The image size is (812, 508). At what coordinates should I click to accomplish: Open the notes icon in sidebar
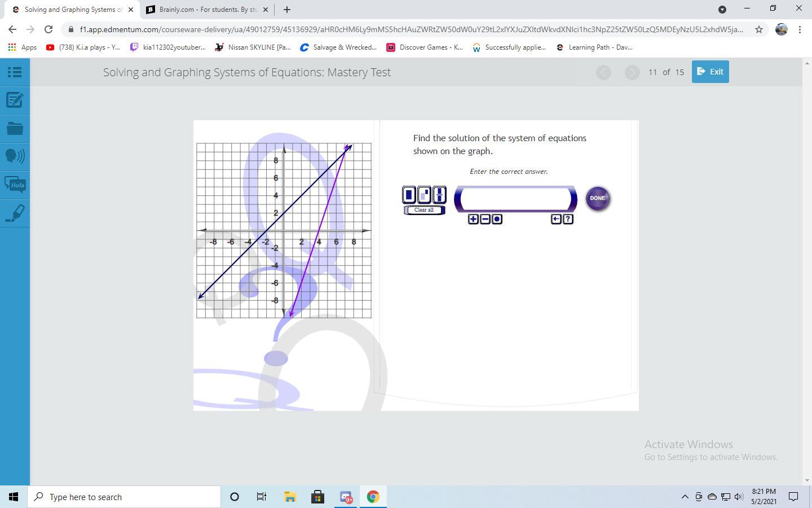coord(15,100)
